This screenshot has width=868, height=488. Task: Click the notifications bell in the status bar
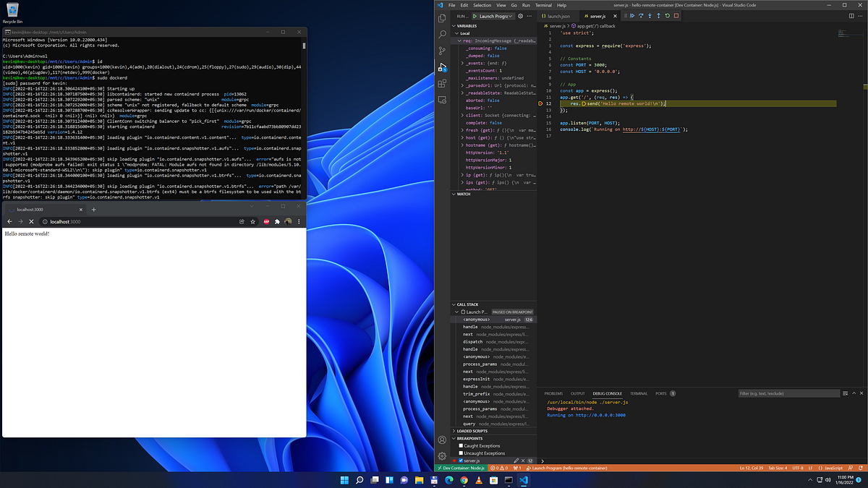pyautogui.click(x=861, y=468)
